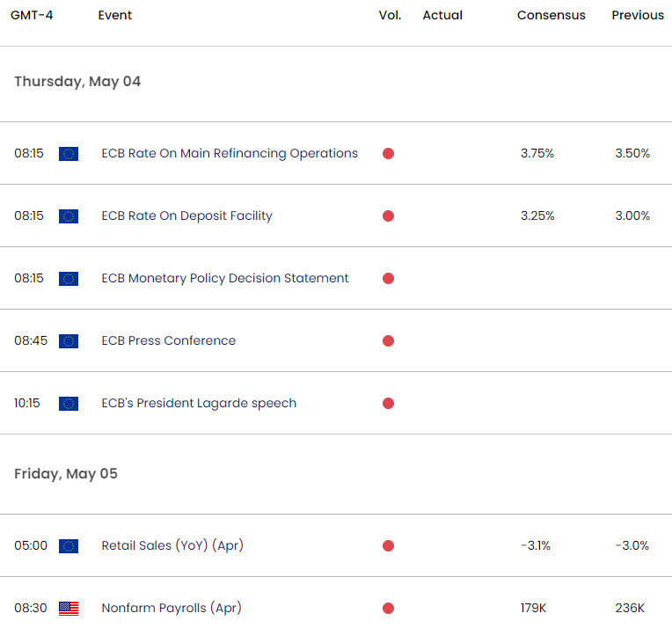Select the EU flag beside Retail Sales (YoY)
This screenshot has height=643, width=672.
(x=69, y=546)
